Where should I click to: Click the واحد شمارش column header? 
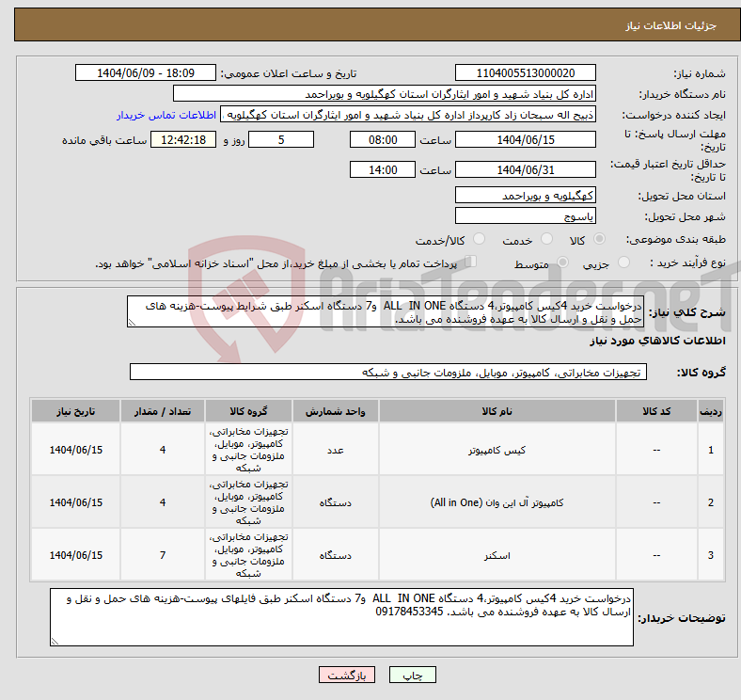point(335,411)
